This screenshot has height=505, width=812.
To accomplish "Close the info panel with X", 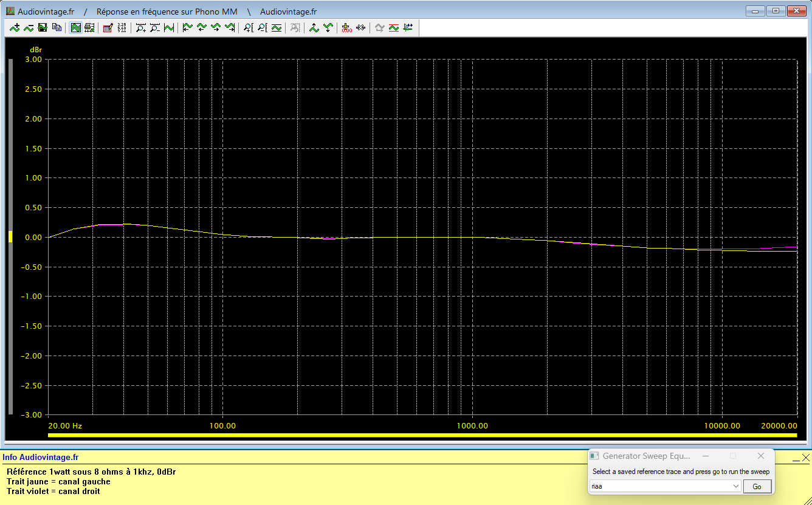I will pos(806,457).
